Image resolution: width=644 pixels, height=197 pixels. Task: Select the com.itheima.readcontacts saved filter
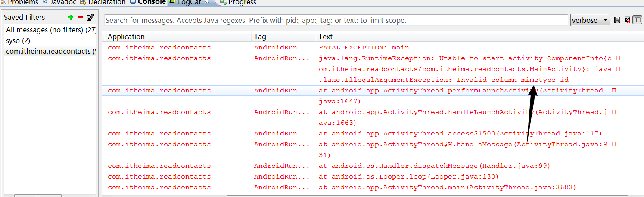(x=50, y=51)
